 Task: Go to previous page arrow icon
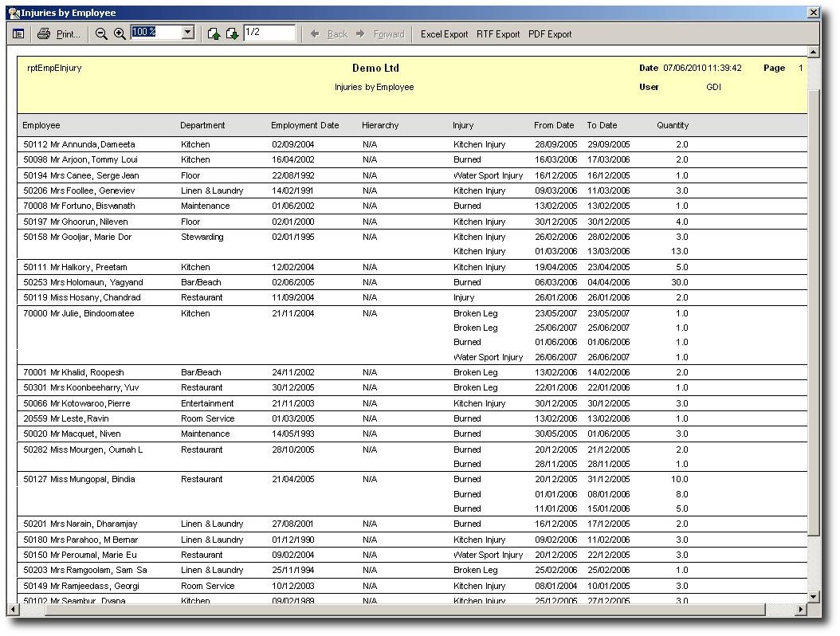[214, 33]
